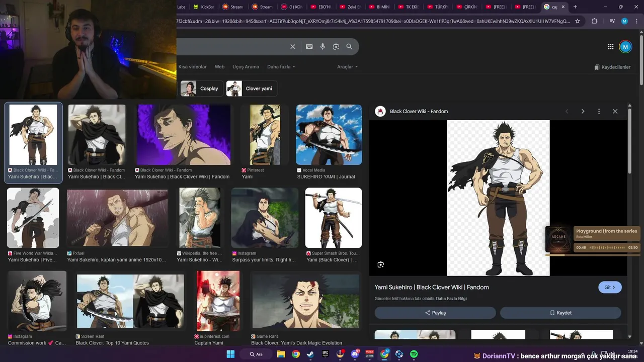Select the purple-background Yami thumbnail
Screen dimensions: 644x362
[184, 135]
